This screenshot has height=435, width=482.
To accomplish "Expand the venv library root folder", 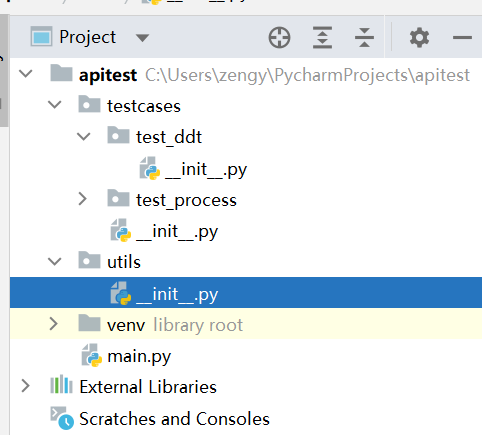I will 53,324.
